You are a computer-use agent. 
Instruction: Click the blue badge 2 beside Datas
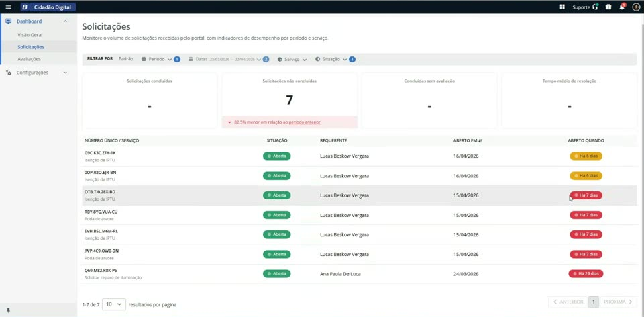point(266,59)
